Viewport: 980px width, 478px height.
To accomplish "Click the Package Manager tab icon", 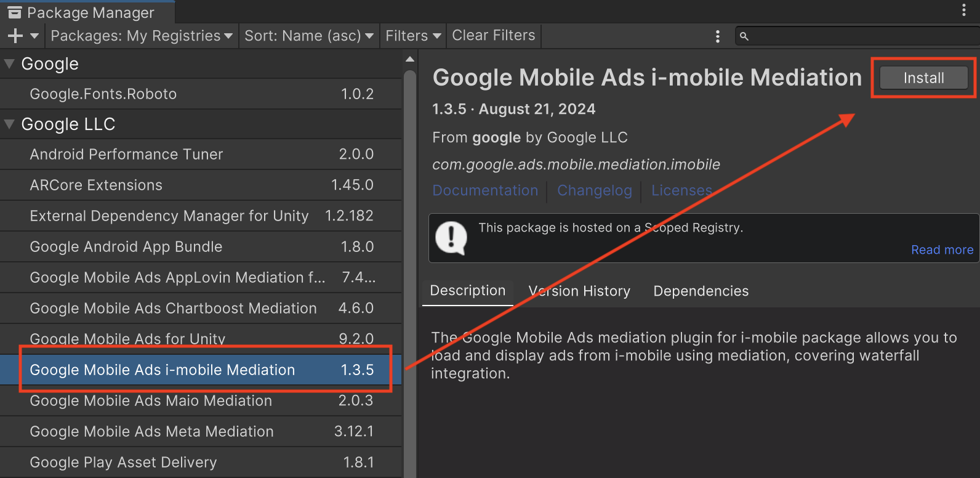I will [15, 12].
